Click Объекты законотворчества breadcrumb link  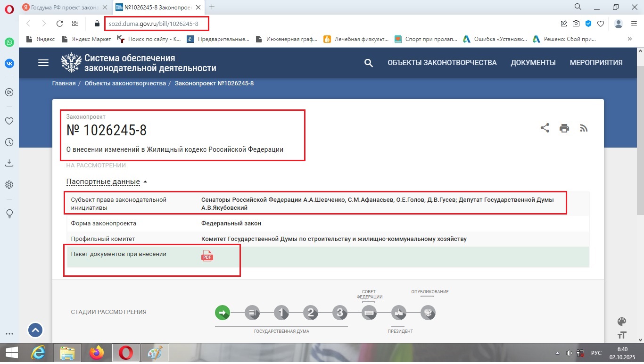click(x=125, y=83)
